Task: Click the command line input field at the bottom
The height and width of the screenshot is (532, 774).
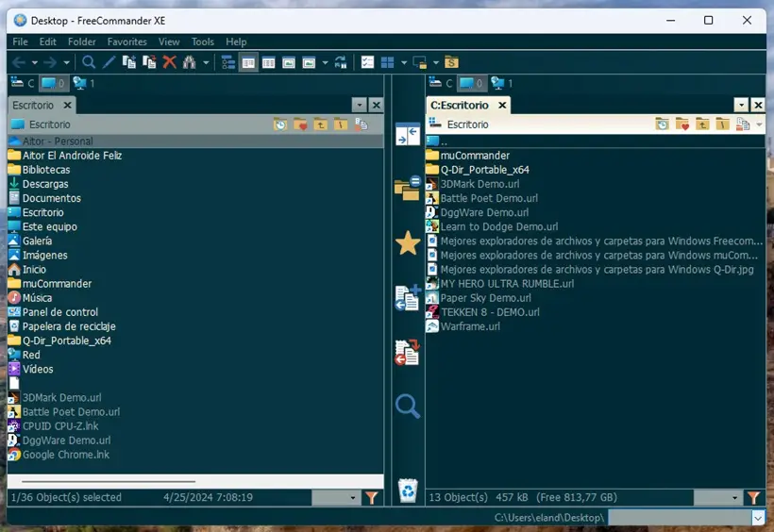Action: pos(680,517)
